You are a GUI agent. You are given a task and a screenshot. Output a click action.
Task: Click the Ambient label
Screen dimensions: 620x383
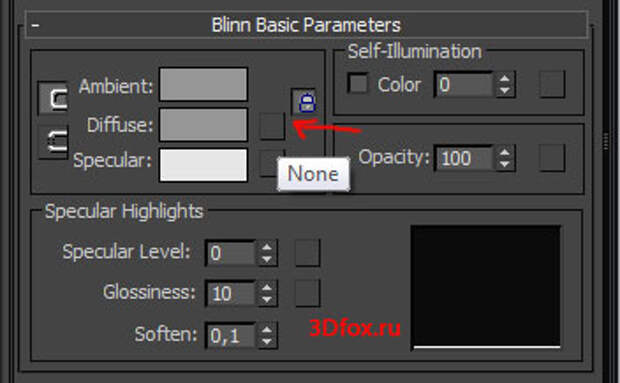coord(116,86)
